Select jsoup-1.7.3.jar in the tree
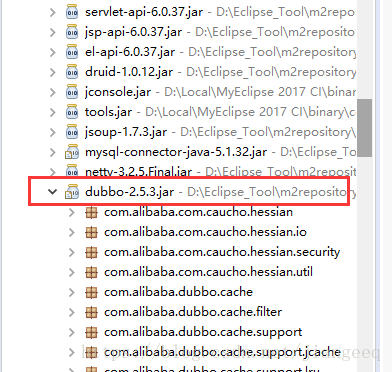Screen dimensions: 392x372 point(126,132)
